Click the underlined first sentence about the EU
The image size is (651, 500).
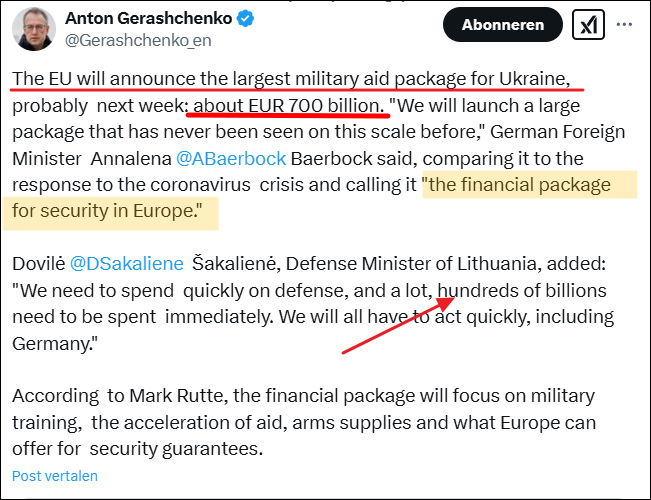click(292, 79)
